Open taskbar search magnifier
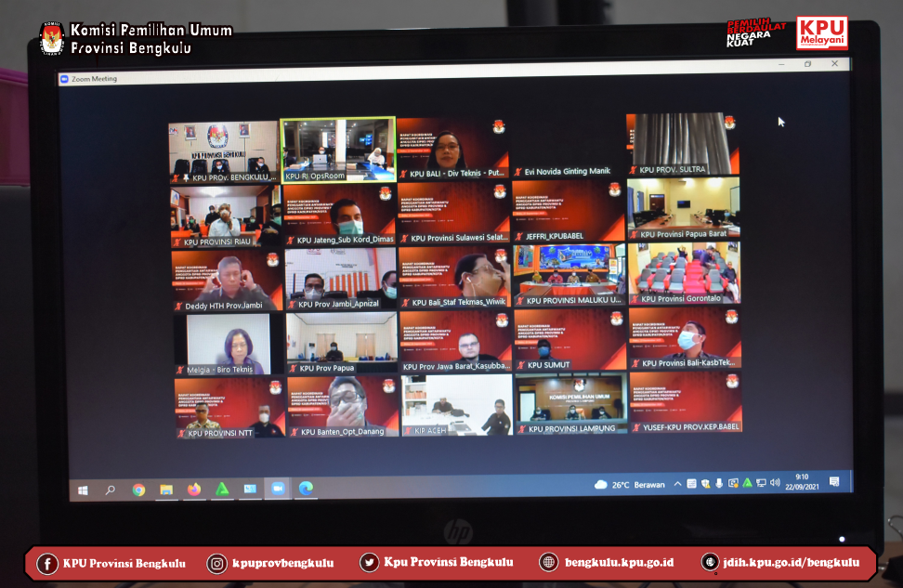The image size is (903, 588). pyautogui.click(x=110, y=489)
